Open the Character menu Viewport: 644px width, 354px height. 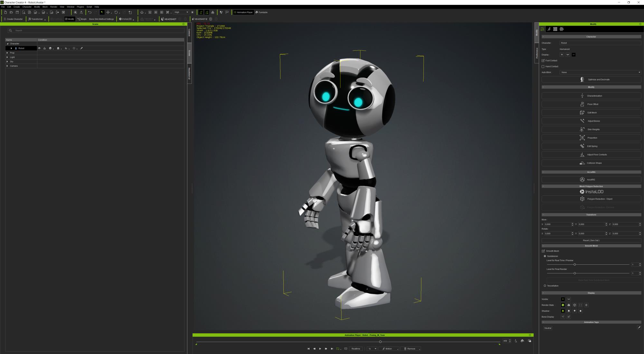point(27,7)
